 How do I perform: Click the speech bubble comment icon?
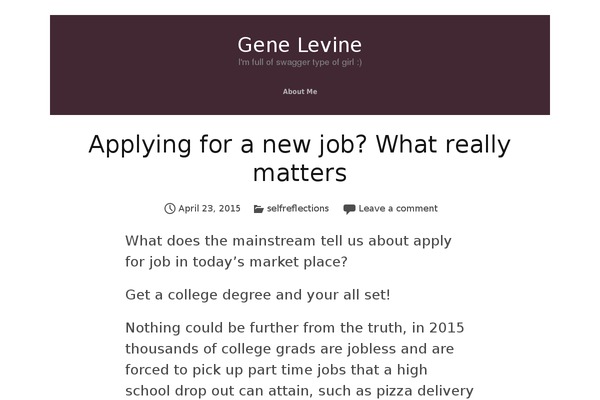[349, 209]
